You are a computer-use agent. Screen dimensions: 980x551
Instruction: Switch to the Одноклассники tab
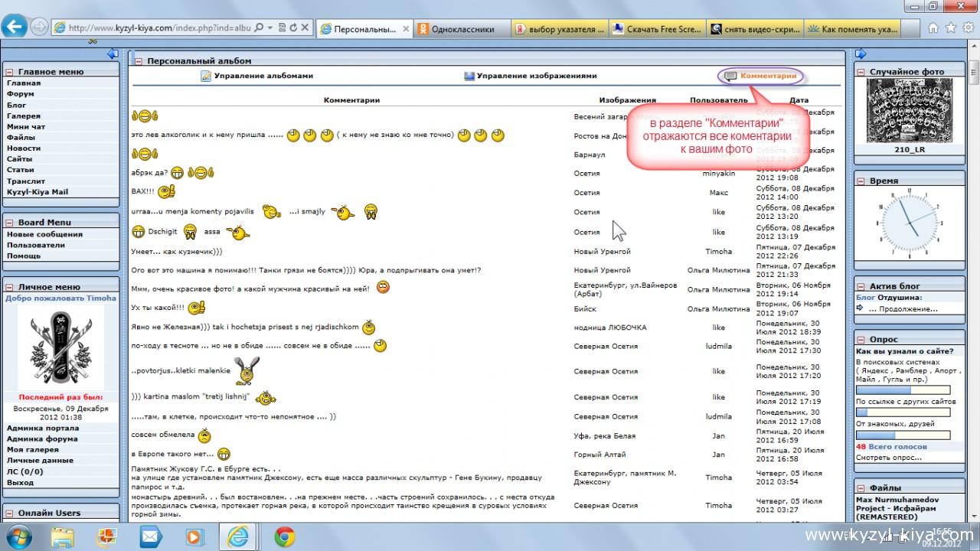(x=461, y=29)
